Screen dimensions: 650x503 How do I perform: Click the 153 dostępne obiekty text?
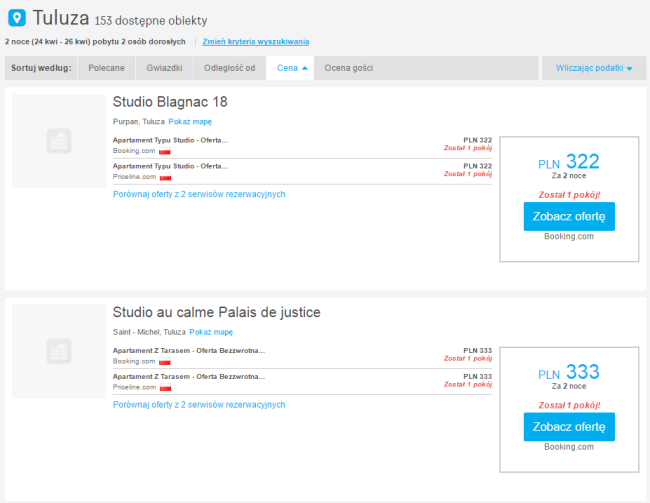tap(151, 21)
